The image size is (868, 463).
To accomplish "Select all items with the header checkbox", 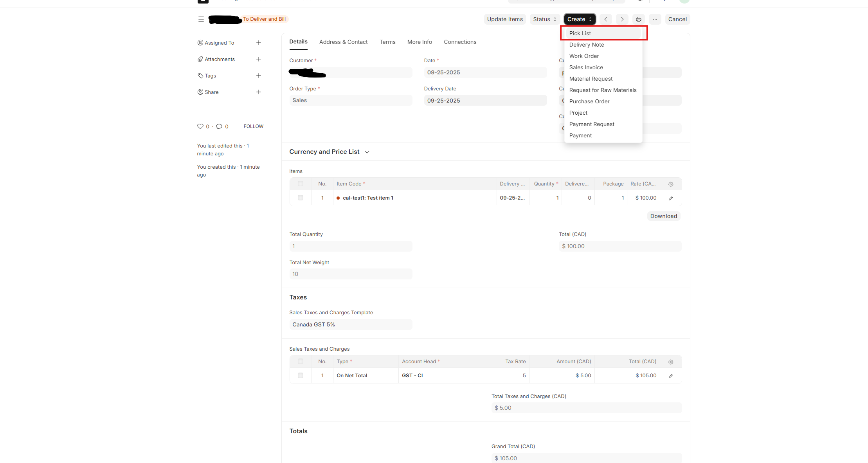I will click(x=301, y=184).
